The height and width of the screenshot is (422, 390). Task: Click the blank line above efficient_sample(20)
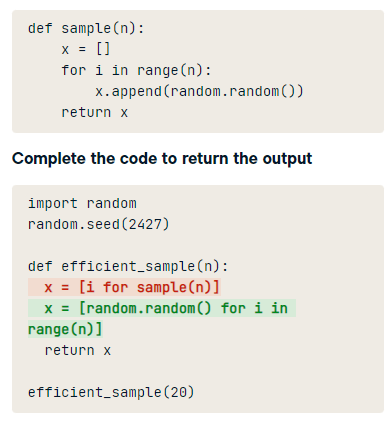[198, 371]
